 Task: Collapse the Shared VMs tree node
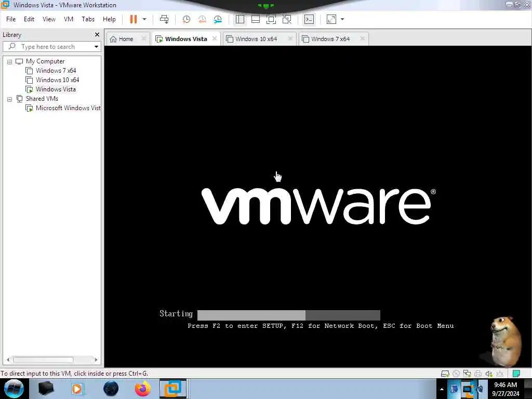coord(9,99)
